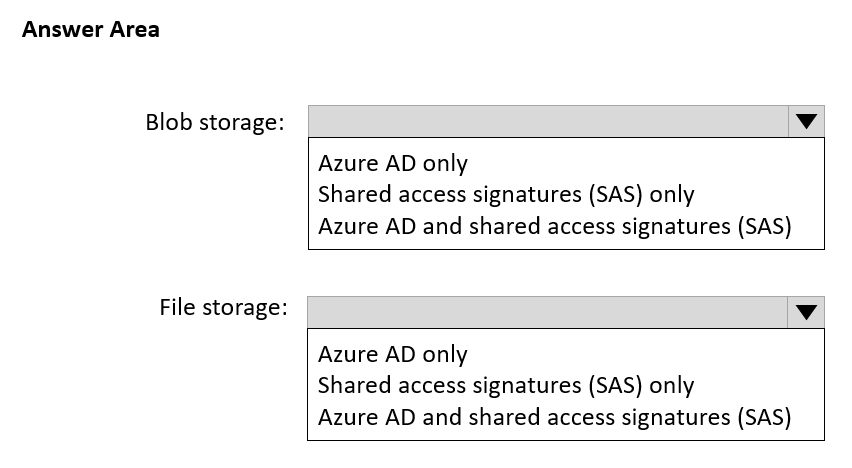Click the File storage dropdown arrow icon
The height and width of the screenshot is (468, 852).
806,313
